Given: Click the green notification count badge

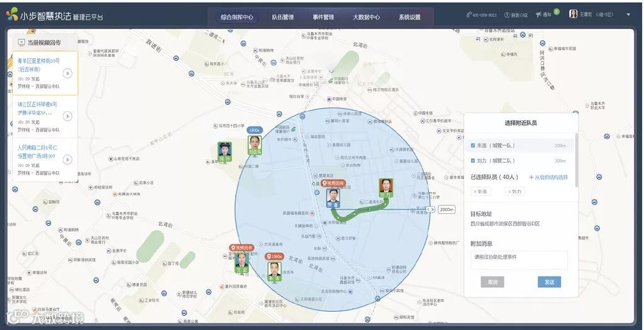Looking at the screenshot, I should pos(557,12).
